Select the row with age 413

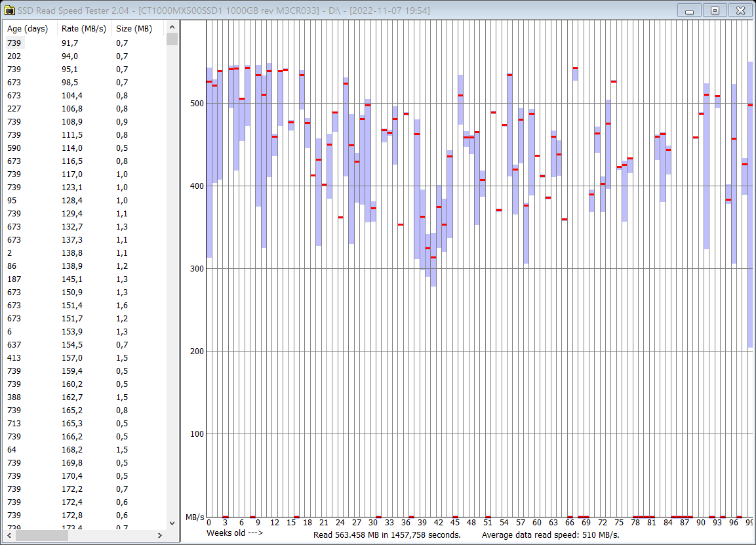[x=85, y=358]
